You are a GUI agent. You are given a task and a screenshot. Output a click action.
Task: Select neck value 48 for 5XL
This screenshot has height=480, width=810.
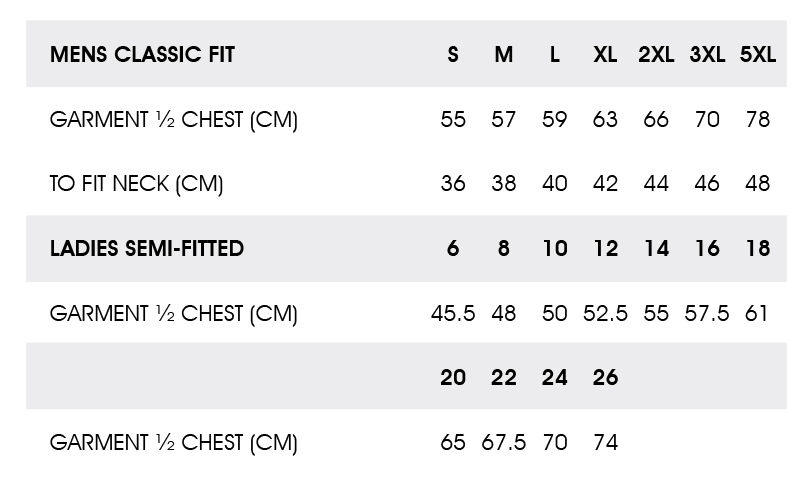758,184
